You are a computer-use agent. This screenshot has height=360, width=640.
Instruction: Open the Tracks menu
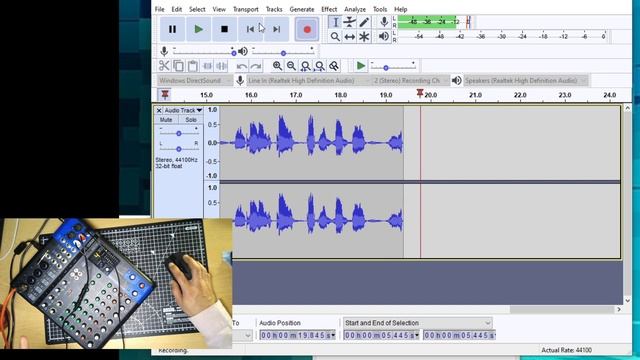coord(274,9)
